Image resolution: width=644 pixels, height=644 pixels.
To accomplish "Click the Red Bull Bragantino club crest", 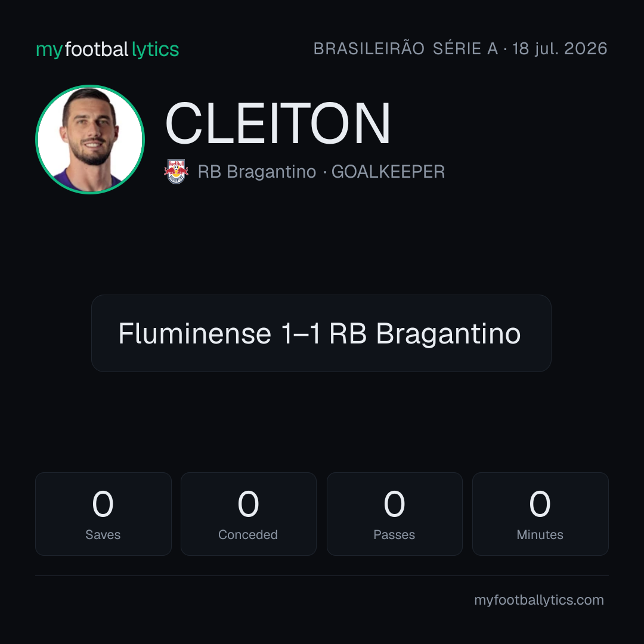I will tap(176, 172).
